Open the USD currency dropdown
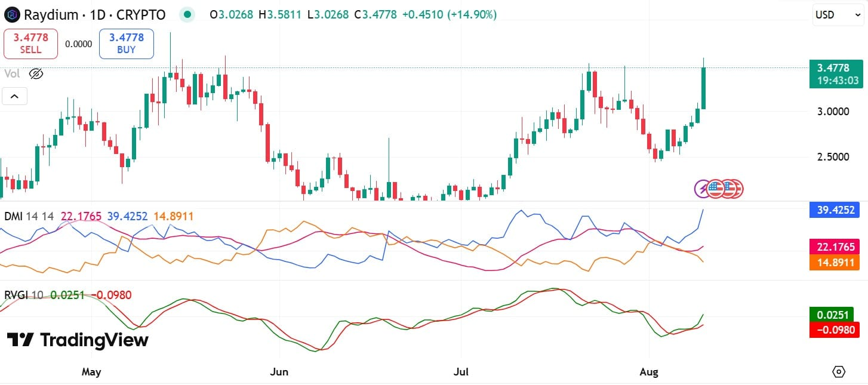Viewport: 868px width, 385px height. pyautogui.click(x=838, y=15)
